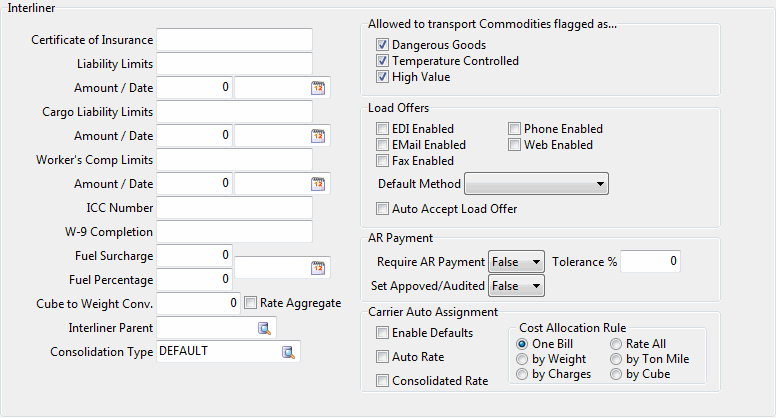776x418 pixels.
Task: Open calendar for Cargo Liability date
Action: point(319,136)
